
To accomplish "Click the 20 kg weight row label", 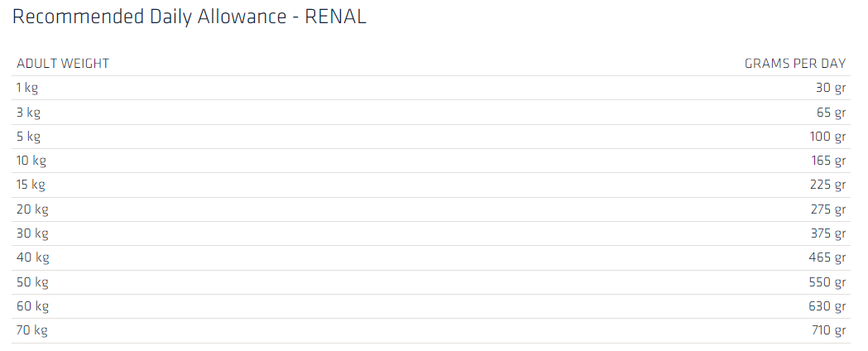I will (x=32, y=209).
